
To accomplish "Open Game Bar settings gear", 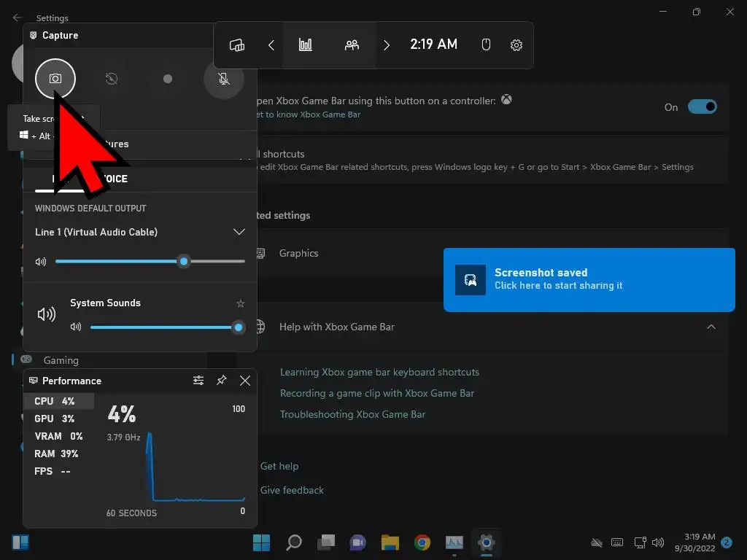I will [516, 45].
